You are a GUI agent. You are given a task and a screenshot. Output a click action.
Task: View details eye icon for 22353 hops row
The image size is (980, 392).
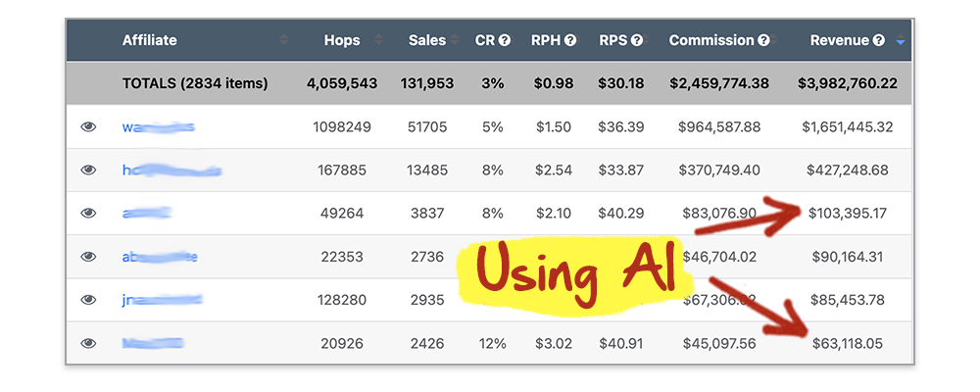(x=88, y=257)
